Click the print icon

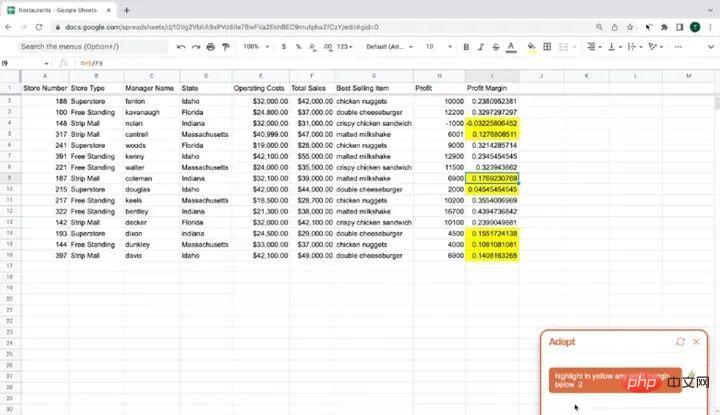click(210, 47)
